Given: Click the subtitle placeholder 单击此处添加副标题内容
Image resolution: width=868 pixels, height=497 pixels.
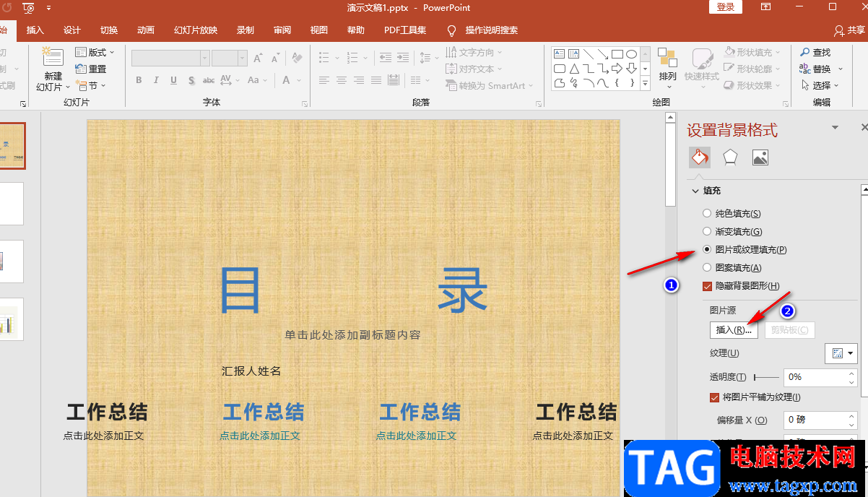Looking at the screenshot, I should coord(352,334).
